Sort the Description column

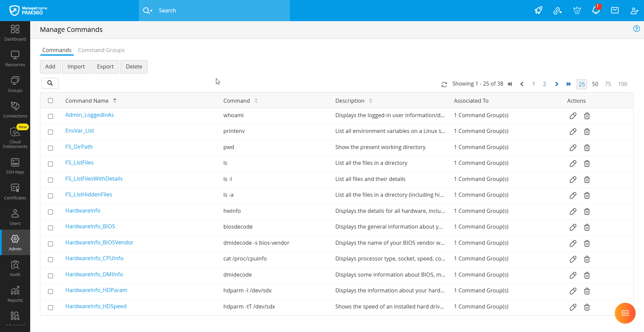(x=370, y=101)
